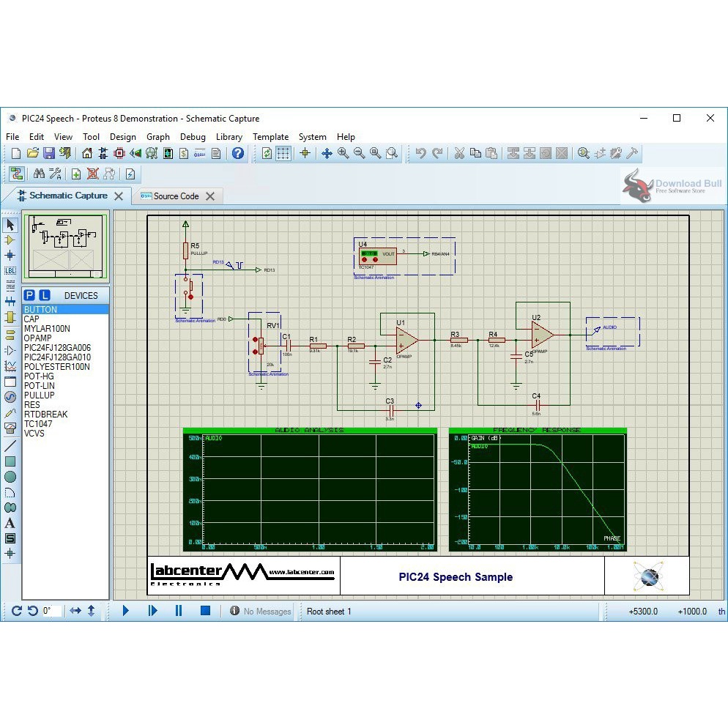Toggle the grid display button
This screenshot has width=728, height=728.
pos(283,153)
